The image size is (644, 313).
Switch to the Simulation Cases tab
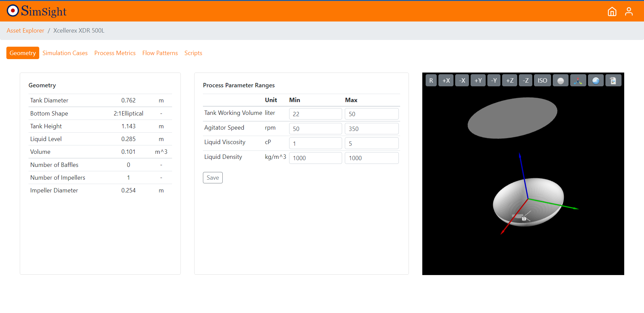tap(65, 53)
